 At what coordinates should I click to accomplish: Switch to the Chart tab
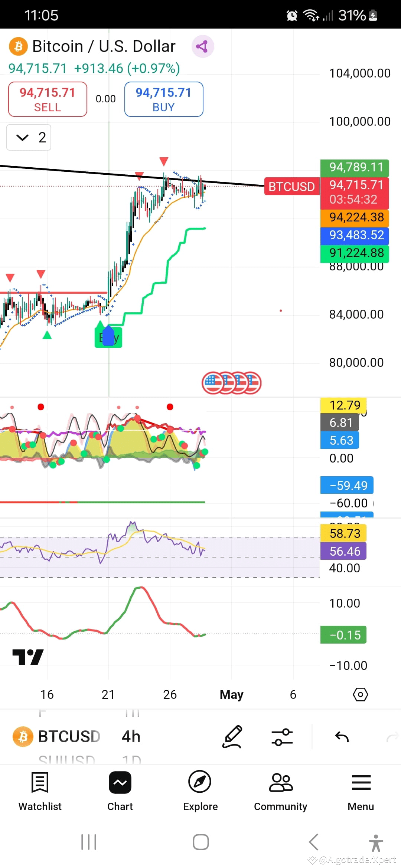click(x=120, y=792)
